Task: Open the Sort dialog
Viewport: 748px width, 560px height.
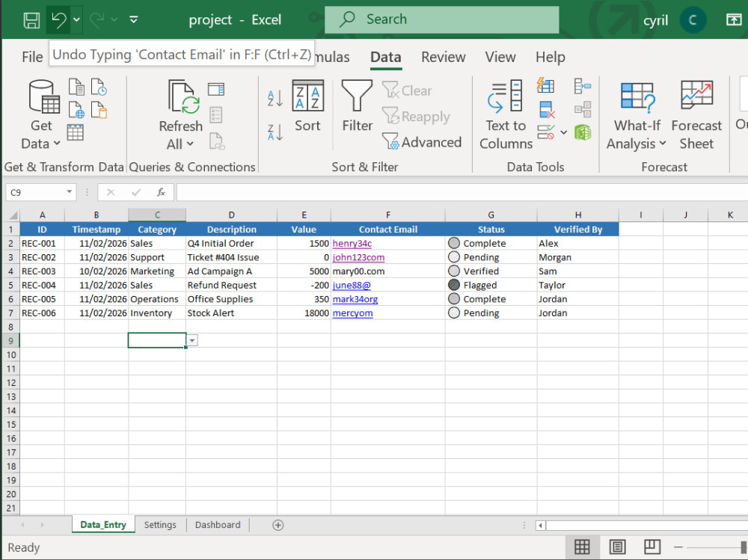Action: point(307,106)
